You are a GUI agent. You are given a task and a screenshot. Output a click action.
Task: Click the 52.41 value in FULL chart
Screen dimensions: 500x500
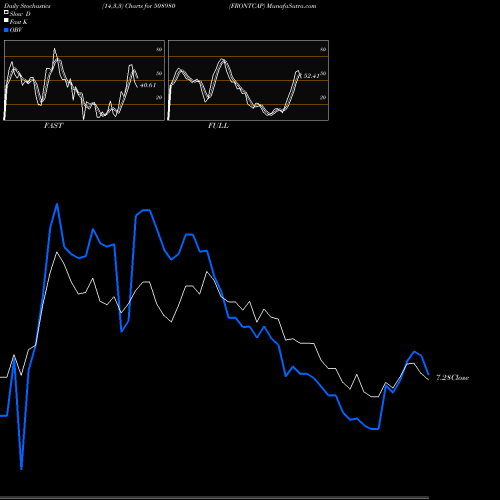point(311,76)
